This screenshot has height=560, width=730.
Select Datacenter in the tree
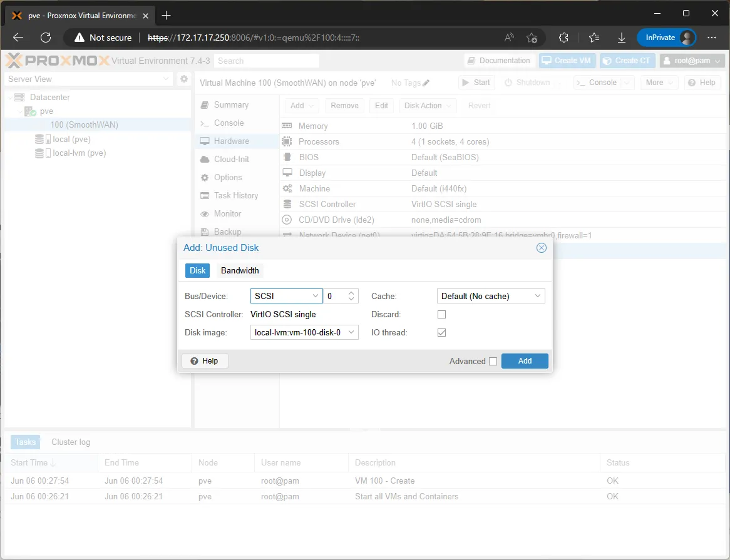(50, 97)
